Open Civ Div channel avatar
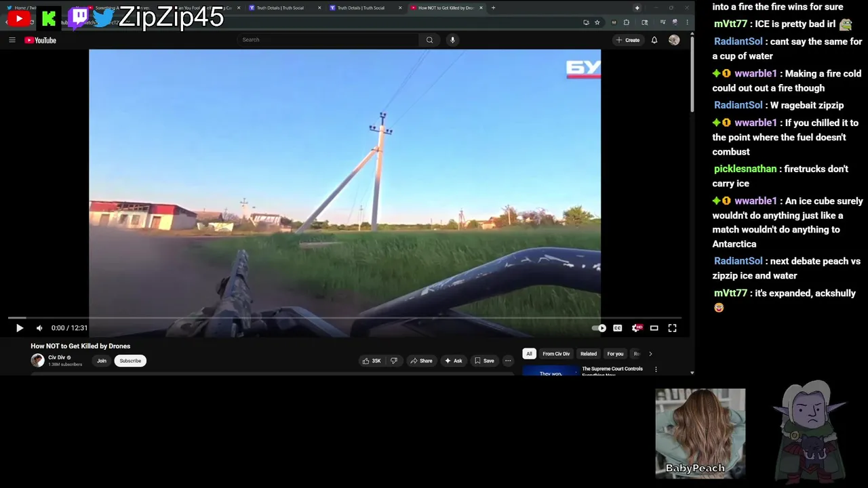This screenshot has width=868, height=488. [x=37, y=361]
